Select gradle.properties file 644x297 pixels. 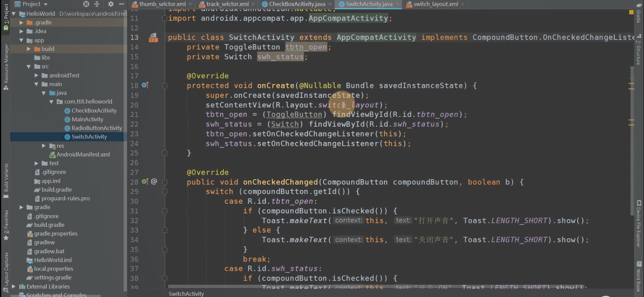52,234
